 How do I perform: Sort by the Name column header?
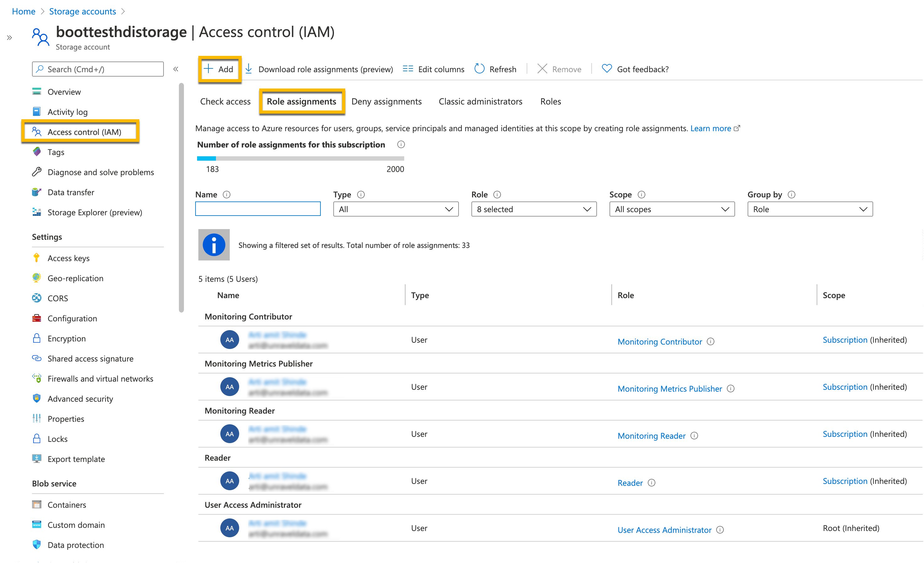[x=228, y=295]
